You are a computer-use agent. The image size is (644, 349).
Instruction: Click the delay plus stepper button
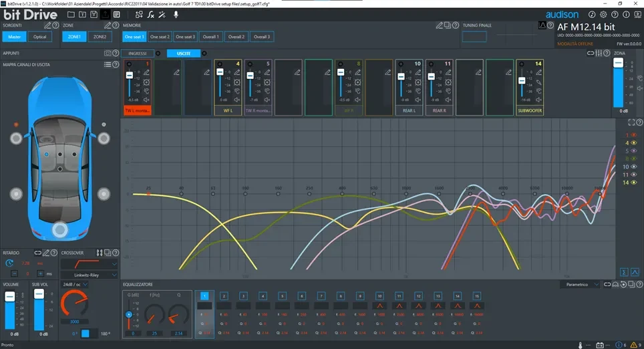pyautogui.click(x=40, y=273)
